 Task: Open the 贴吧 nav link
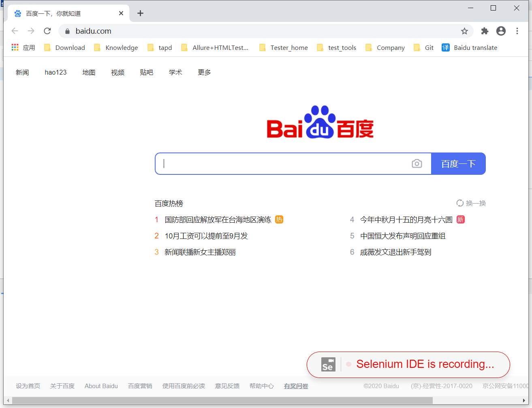pyautogui.click(x=146, y=72)
